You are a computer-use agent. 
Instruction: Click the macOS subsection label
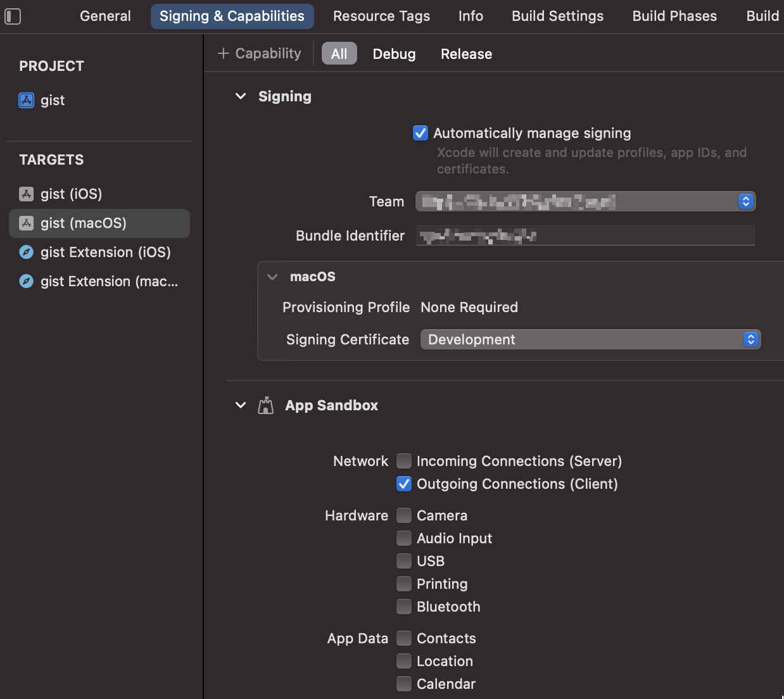313,277
